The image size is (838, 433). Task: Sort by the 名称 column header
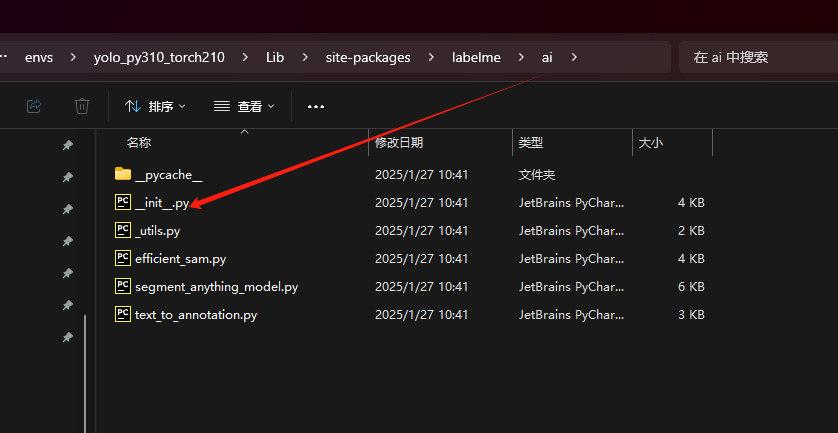pyautogui.click(x=138, y=143)
